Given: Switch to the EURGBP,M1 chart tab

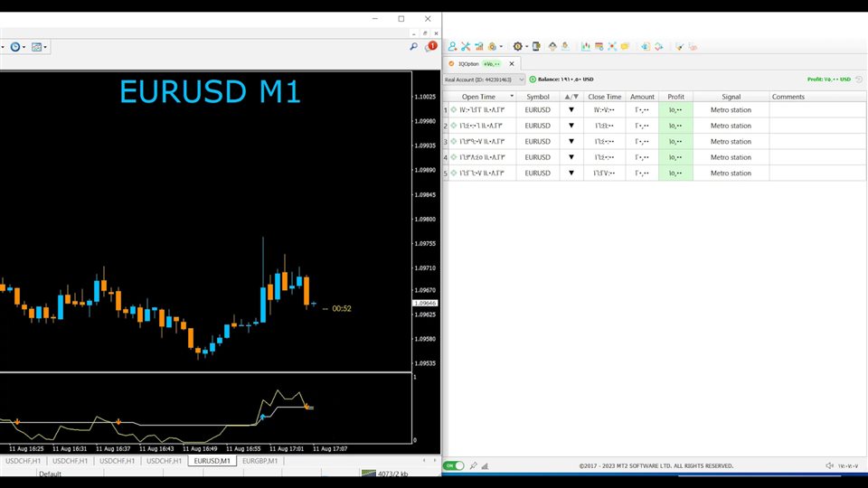Looking at the screenshot, I should [260, 461].
